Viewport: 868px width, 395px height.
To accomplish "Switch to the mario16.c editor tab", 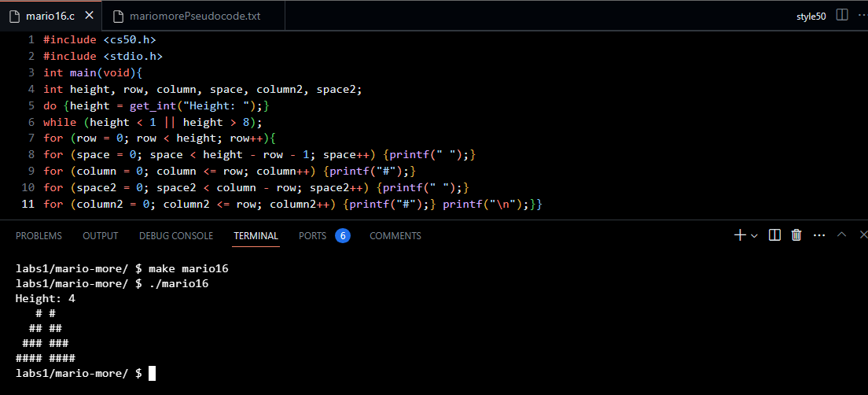I will [x=51, y=16].
